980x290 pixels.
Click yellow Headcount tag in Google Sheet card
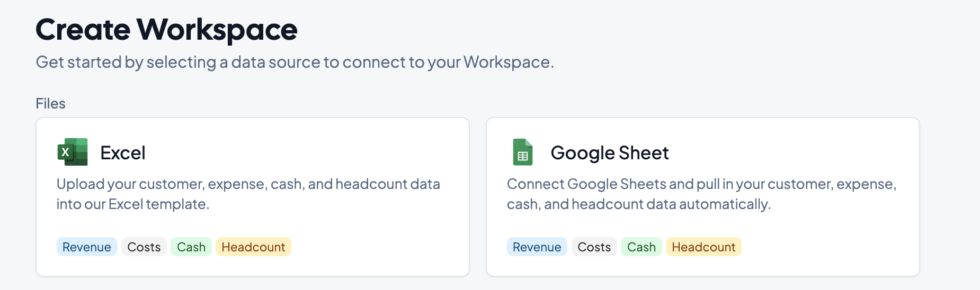pyautogui.click(x=703, y=247)
